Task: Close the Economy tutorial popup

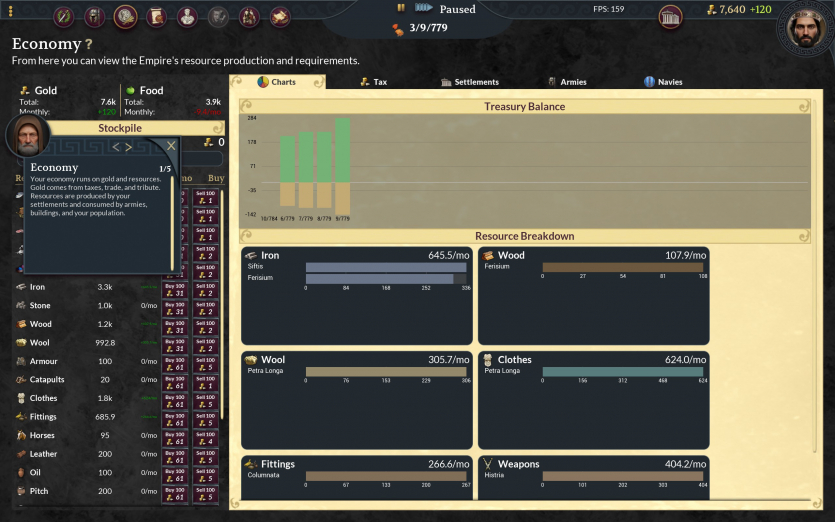Action: (x=171, y=146)
